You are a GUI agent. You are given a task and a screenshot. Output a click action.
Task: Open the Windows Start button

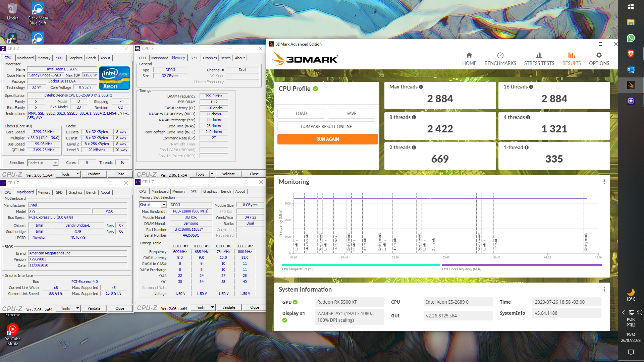631,7
